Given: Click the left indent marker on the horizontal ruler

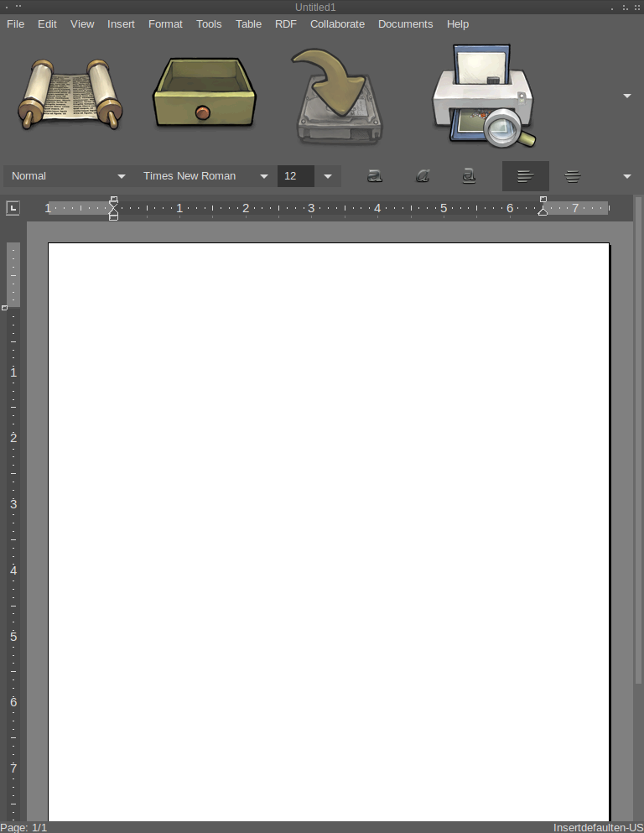Looking at the screenshot, I should pyautogui.click(x=113, y=212).
